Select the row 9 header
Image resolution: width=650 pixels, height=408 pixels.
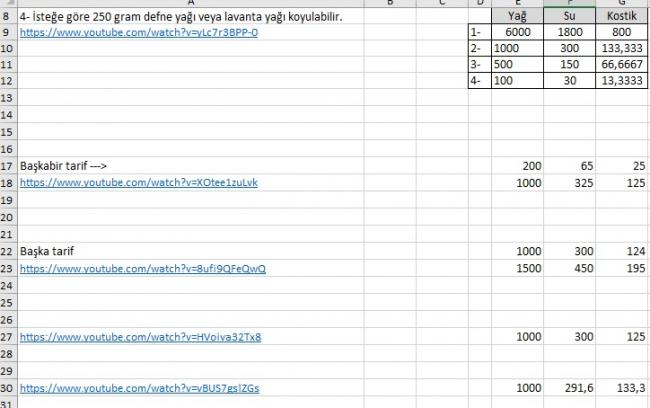coord(8,32)
